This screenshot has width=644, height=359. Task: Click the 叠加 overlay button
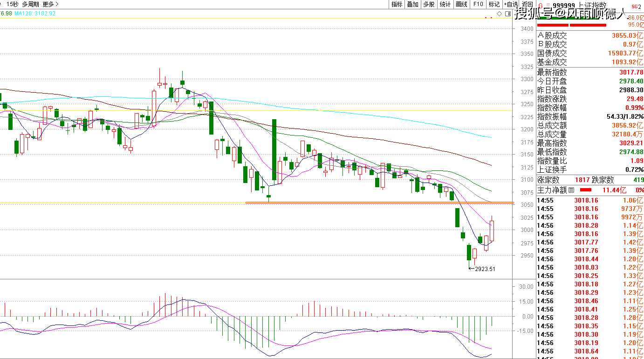tap(412, 4)
